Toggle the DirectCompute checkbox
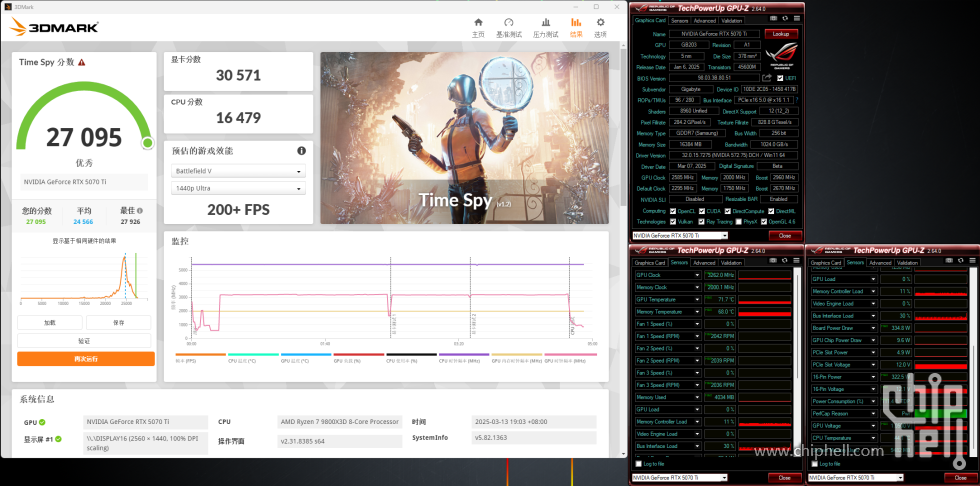This screenshot has width=980, height=486. (728, 211)
